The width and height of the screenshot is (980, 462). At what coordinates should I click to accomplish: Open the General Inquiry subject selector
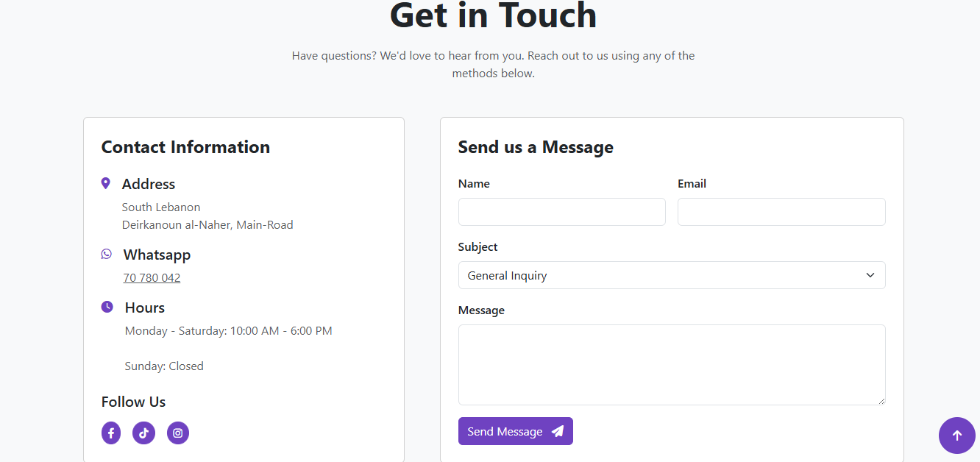coord(662,275)
